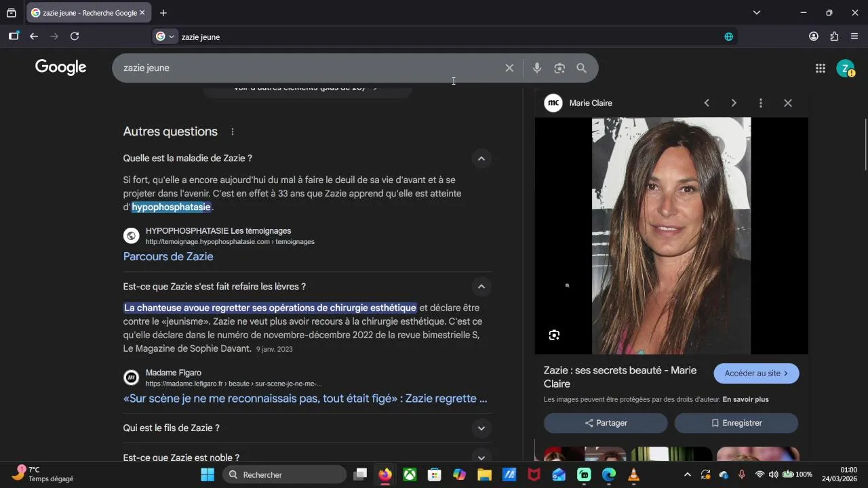The height and width of the screenshot is (488, 868).
Task: Open the translate page icon in the address bar
Action: [x=728, y=37]
